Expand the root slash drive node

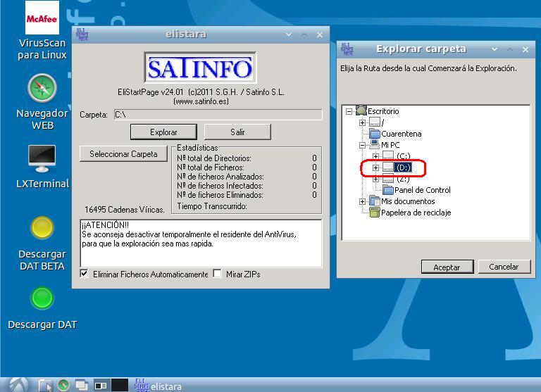pyautogui.click(x=362, y=122)
